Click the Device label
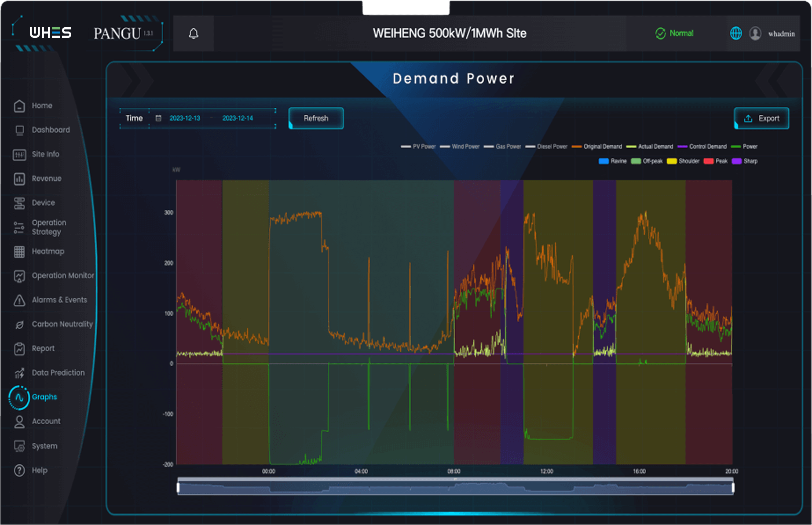Image resolution: width=812 pixels, height=525 pixels. [43, 203]
